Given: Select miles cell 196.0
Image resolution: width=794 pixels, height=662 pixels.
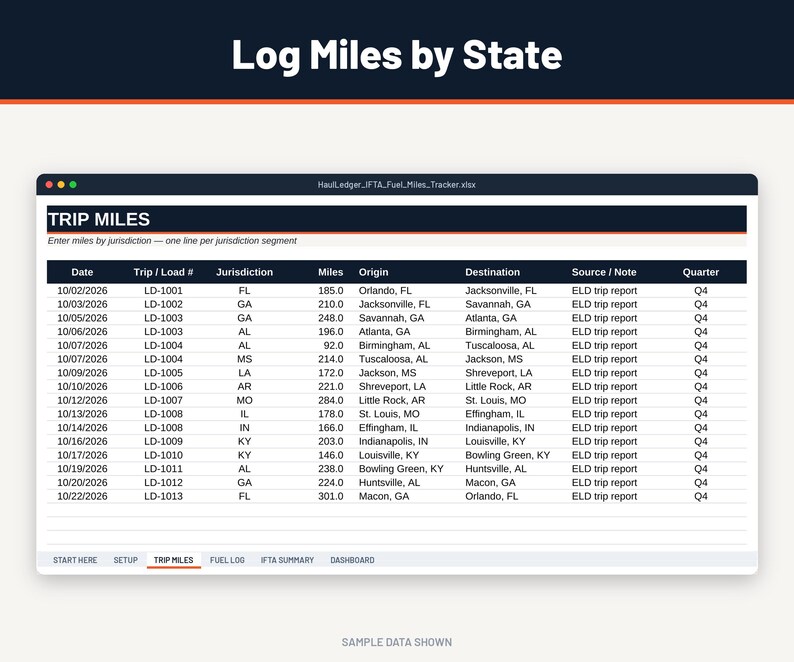Looking at the screenshot, I should point(331,332).
